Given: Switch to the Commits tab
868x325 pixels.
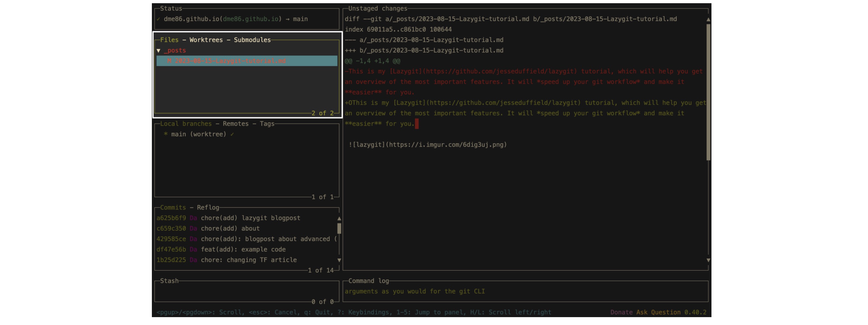Looking at the screenshot, I should click(173, 207).
